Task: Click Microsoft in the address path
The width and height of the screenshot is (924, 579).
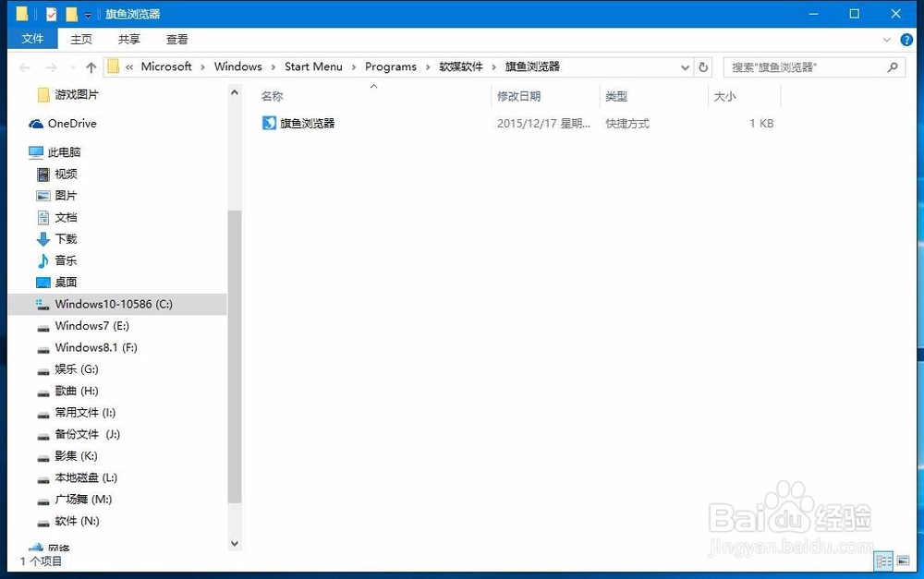Action: coord(166,66)
